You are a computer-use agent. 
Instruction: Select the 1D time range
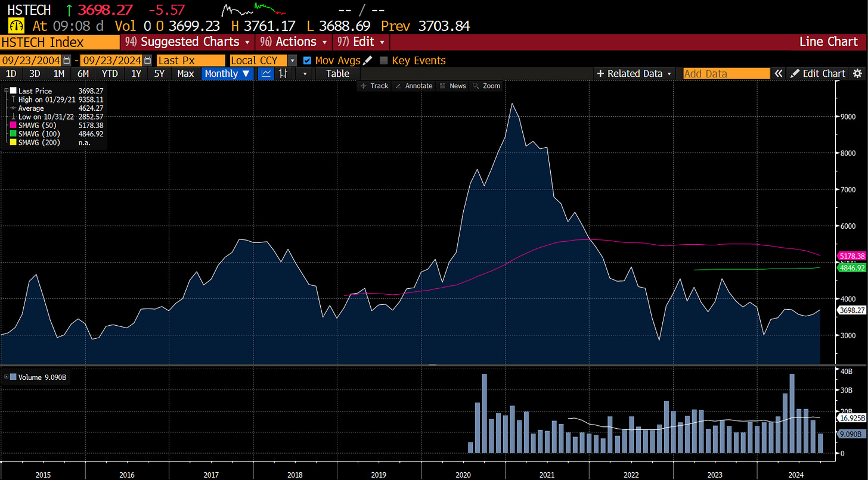click(x=11, y=74)
